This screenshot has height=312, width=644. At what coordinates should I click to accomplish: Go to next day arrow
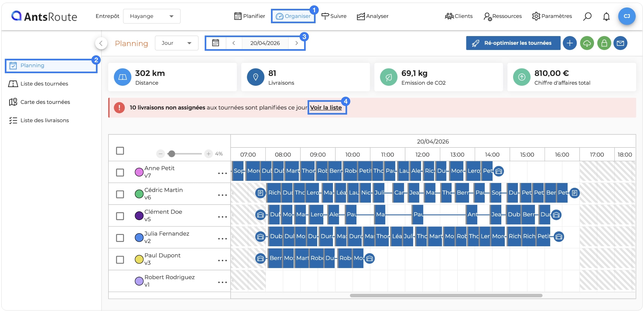point(296,43)
